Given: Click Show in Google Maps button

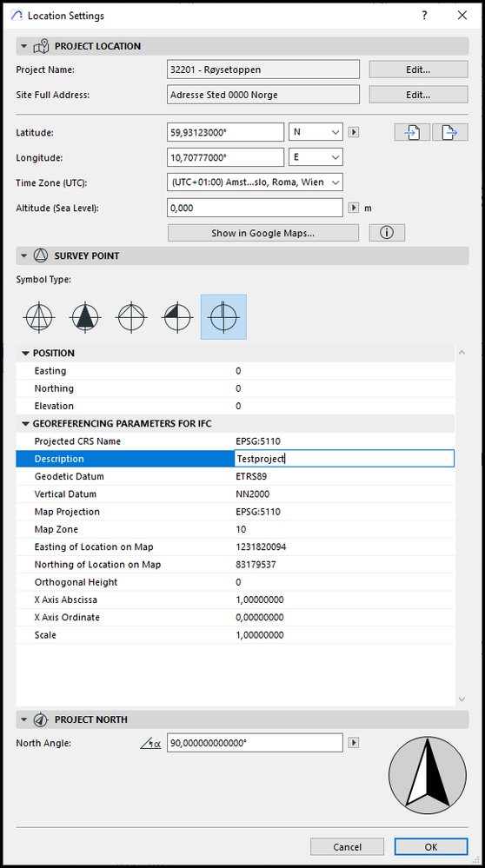Looking at the screenshot, I should pyautogui.click(x=263, y=233).
